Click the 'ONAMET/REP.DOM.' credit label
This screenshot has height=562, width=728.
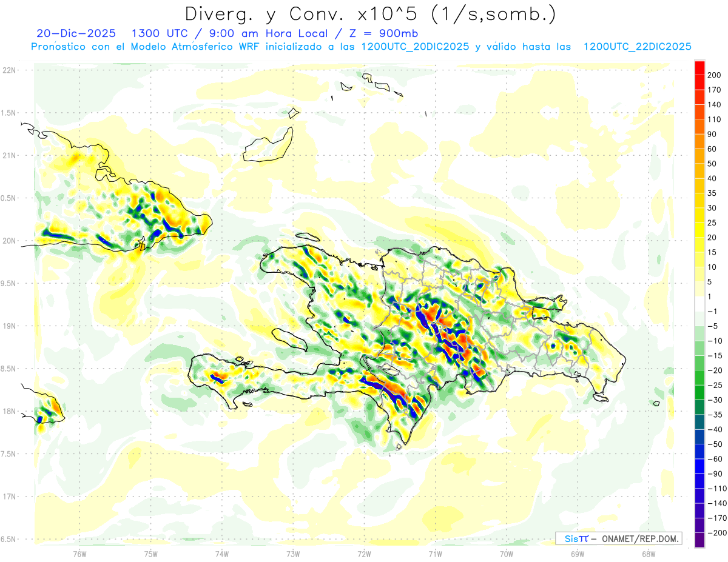point(640,538)
